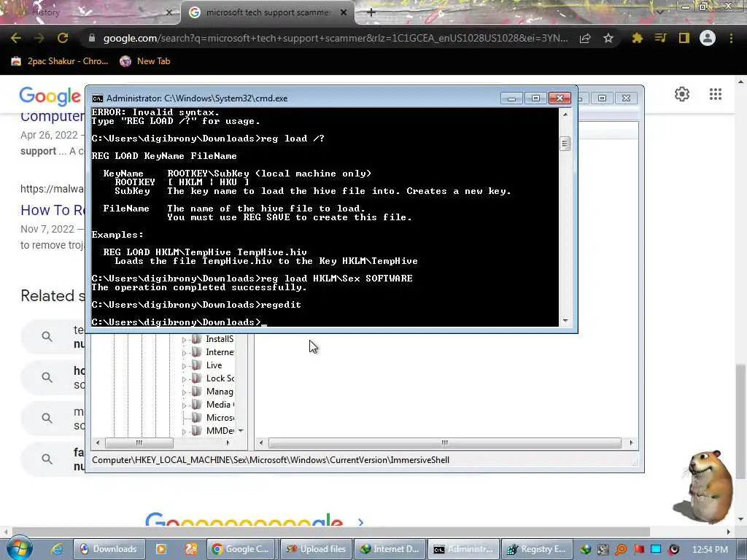747x560 pixels.
Task: Close the microsoft tech support scammer tab
Action: 344,13
